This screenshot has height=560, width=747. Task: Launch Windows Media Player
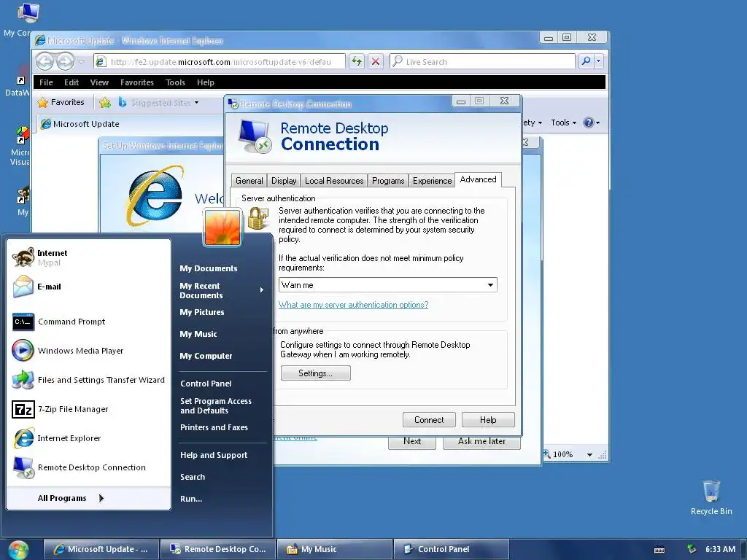pyautogui.click(x=88, y=351)
